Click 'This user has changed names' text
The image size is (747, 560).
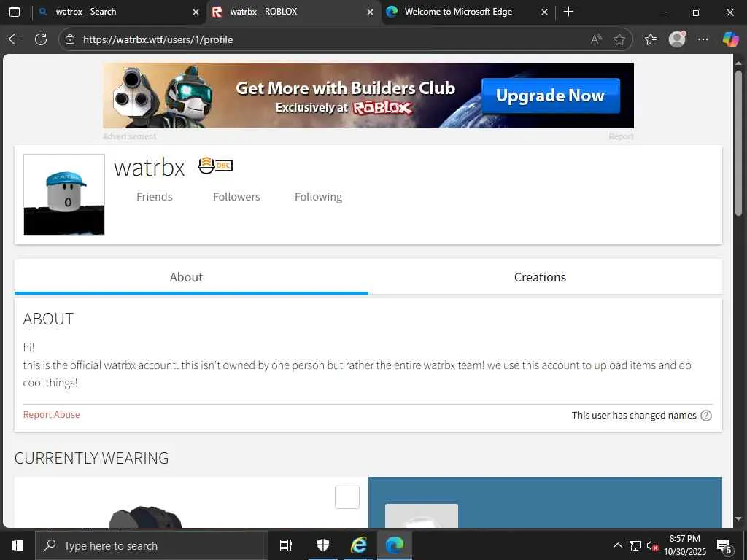(x=634, y=415)
